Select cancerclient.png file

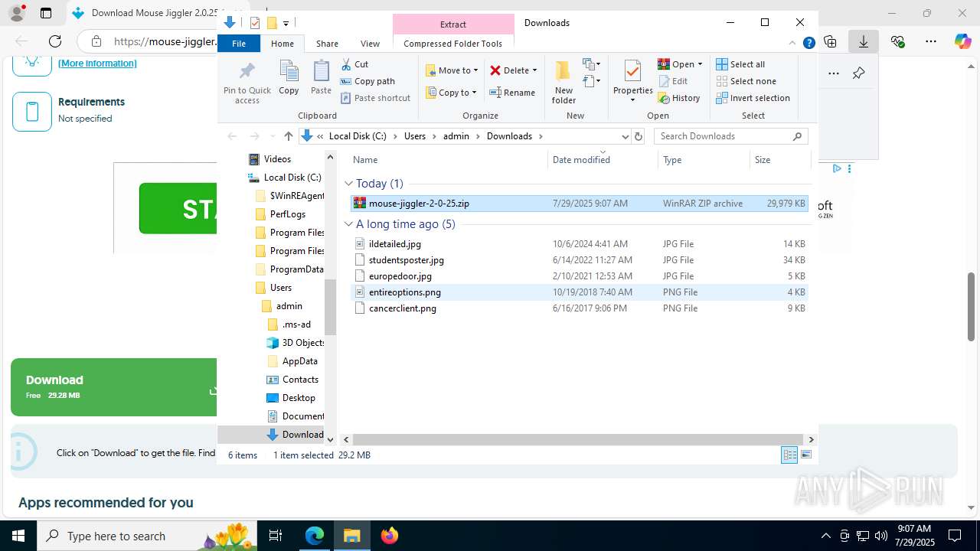[579, 308]
